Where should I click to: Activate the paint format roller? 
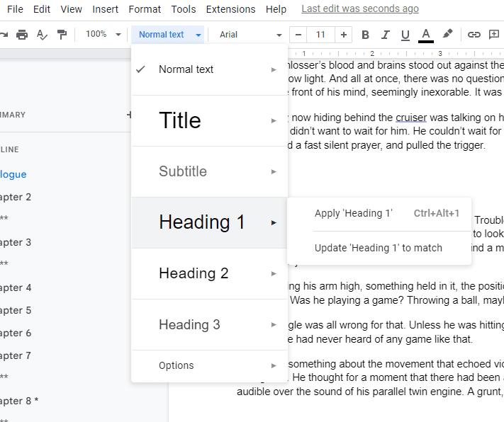pos(62,35)
